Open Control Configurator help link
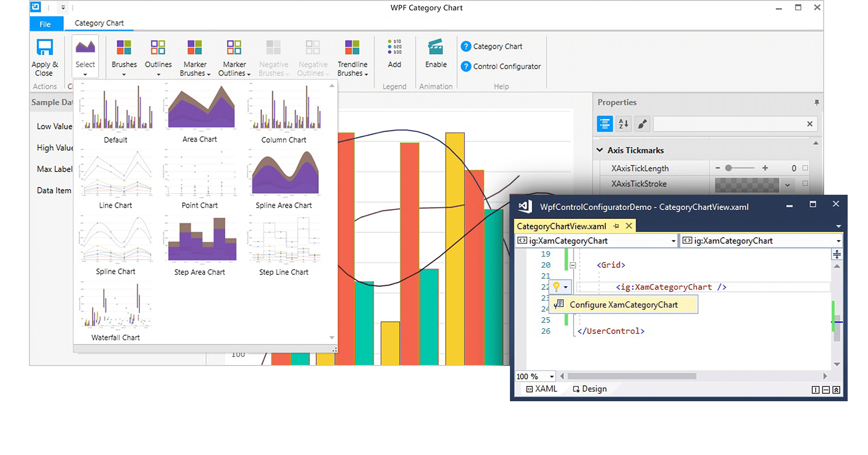 [x=500, y=66]
